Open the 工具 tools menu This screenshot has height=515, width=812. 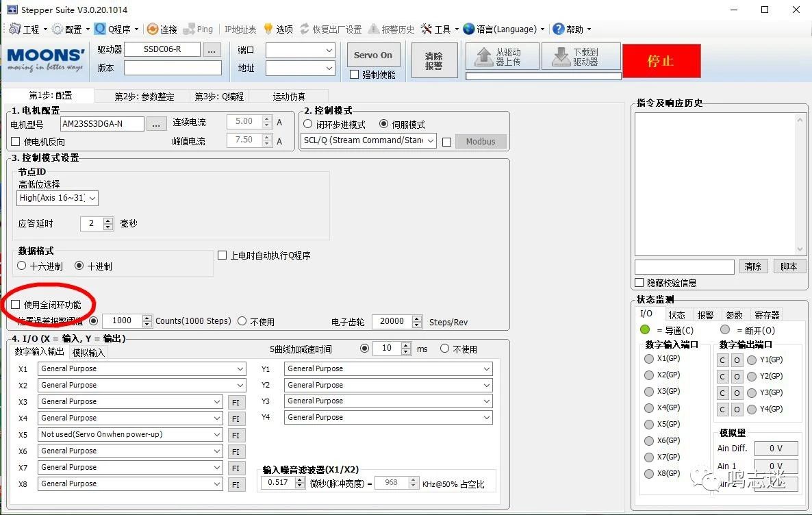pos(440,29)
